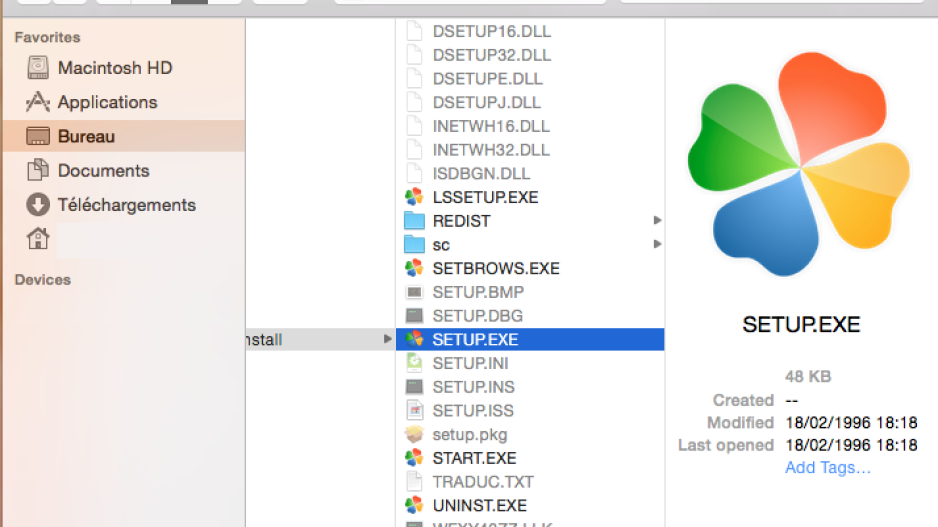The width and height of the screenshot is (938, 527).
Task: Click the sc folder icon
Action: click(414, 244)
